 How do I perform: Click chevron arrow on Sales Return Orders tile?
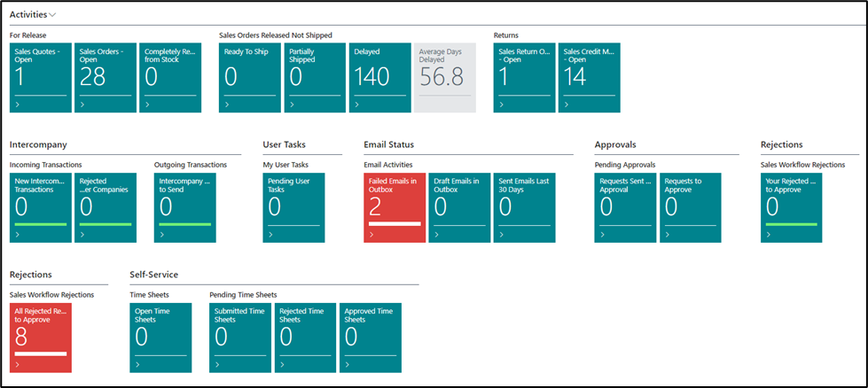coord(502,105)
